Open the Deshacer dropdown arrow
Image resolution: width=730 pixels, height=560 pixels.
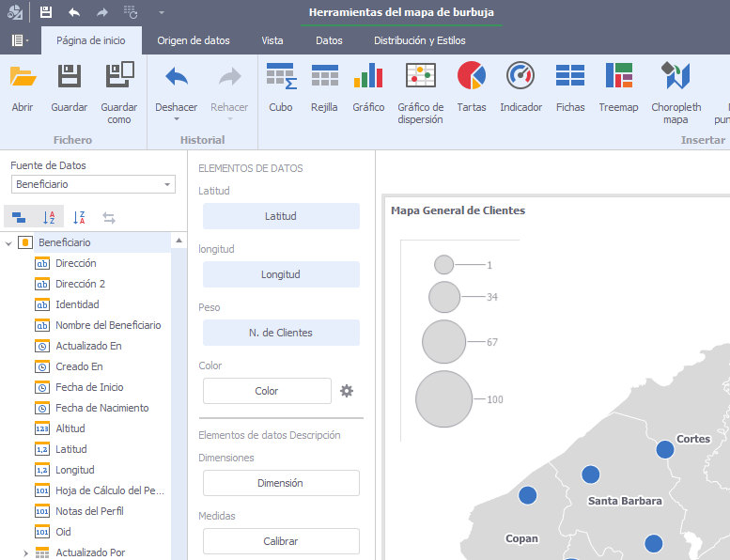177,119
